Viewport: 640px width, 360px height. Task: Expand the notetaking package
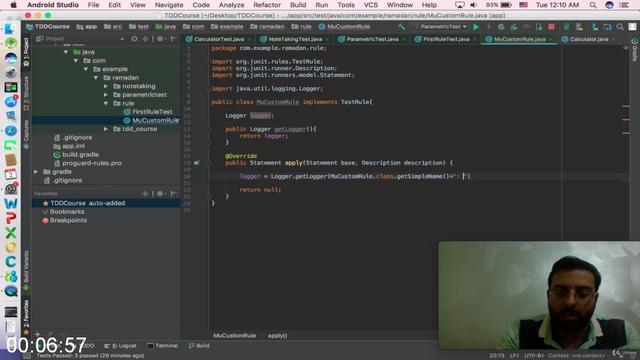106,86
